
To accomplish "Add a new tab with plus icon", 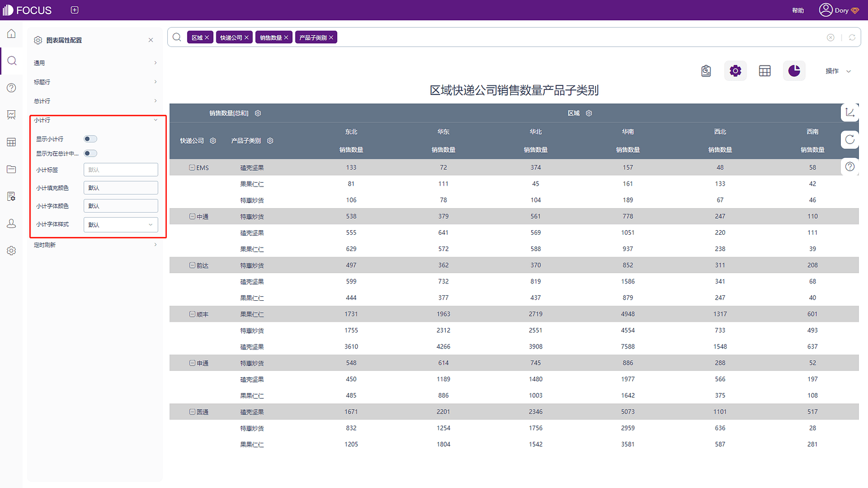I will (75, 10).
